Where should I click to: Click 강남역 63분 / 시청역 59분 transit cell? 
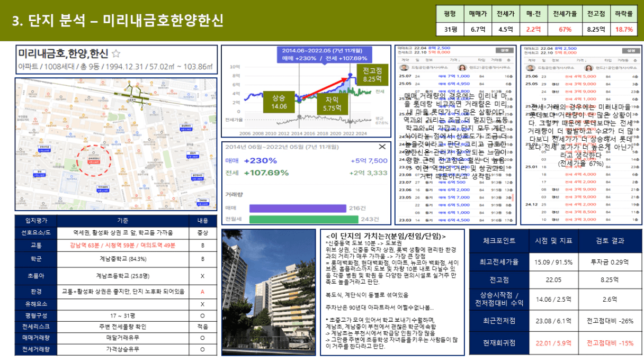(x=122, y=246)
